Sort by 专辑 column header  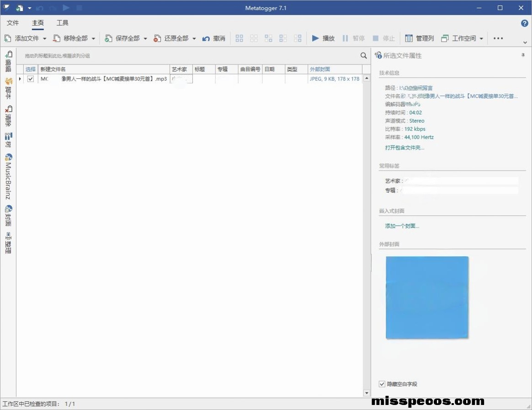(226, 69)
